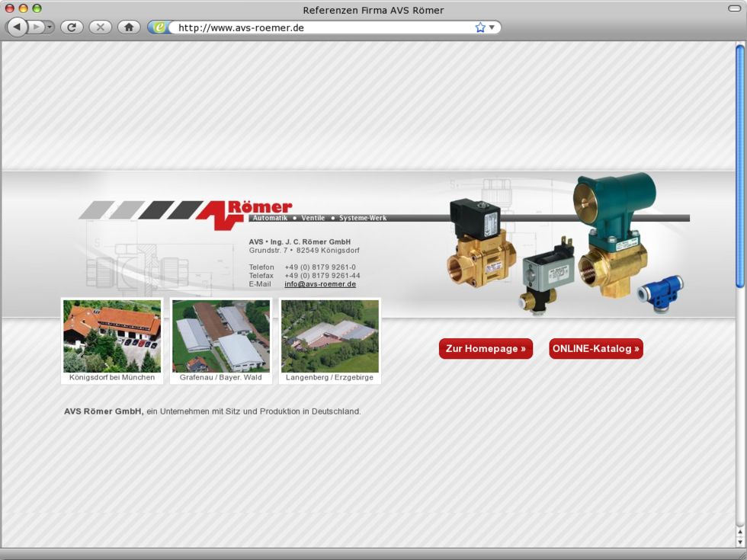Click the toolbar toggle pill in the title bar
The image size is (747, 560).
click(x=735, y=8)
